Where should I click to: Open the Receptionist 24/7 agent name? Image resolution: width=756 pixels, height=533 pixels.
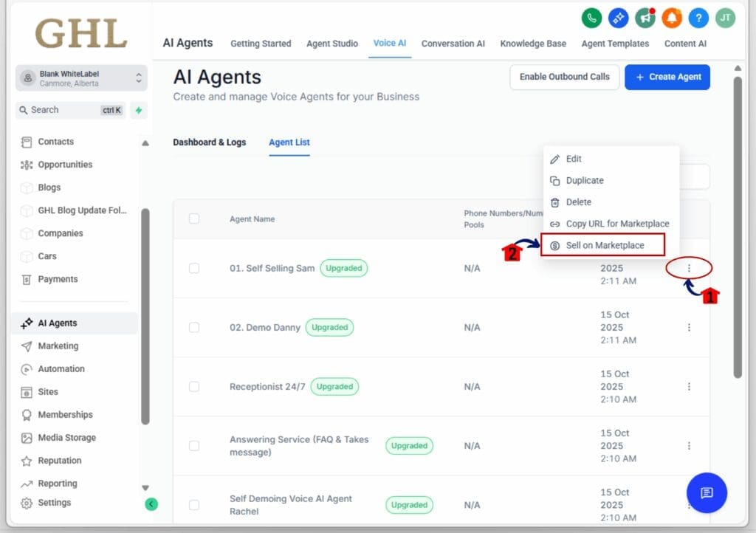tap(267, 387)
